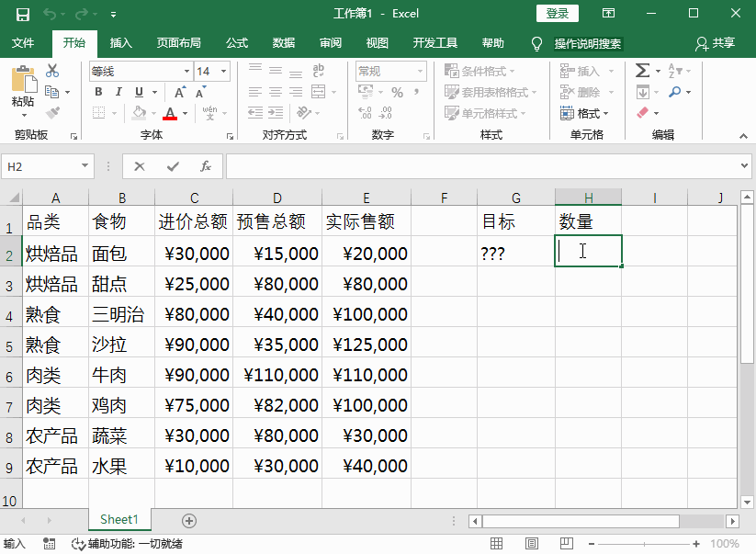Viewport: 756px width, 554px height.
Task: Confirm entry with checkmark in formula bar
Action: pyautogui.click(x=173, y=166)
